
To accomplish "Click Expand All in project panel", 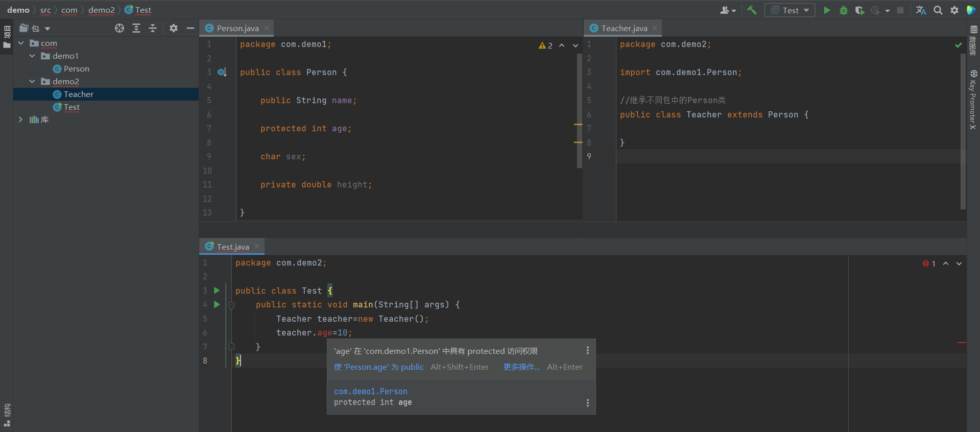I will 136,28.
